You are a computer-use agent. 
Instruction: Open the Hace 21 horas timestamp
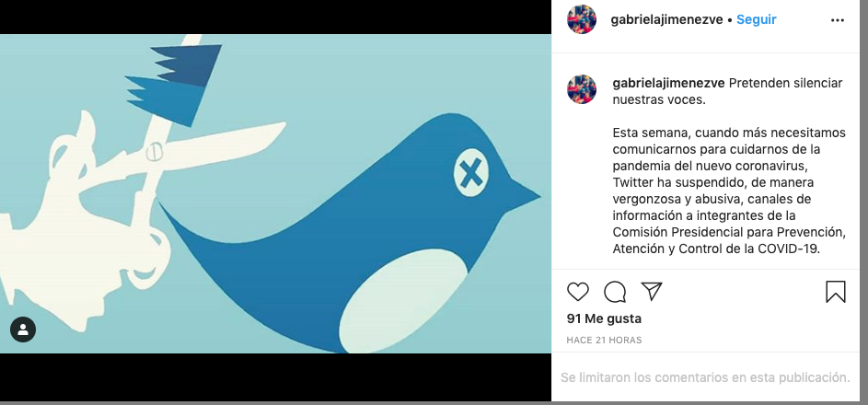[604, 341]
